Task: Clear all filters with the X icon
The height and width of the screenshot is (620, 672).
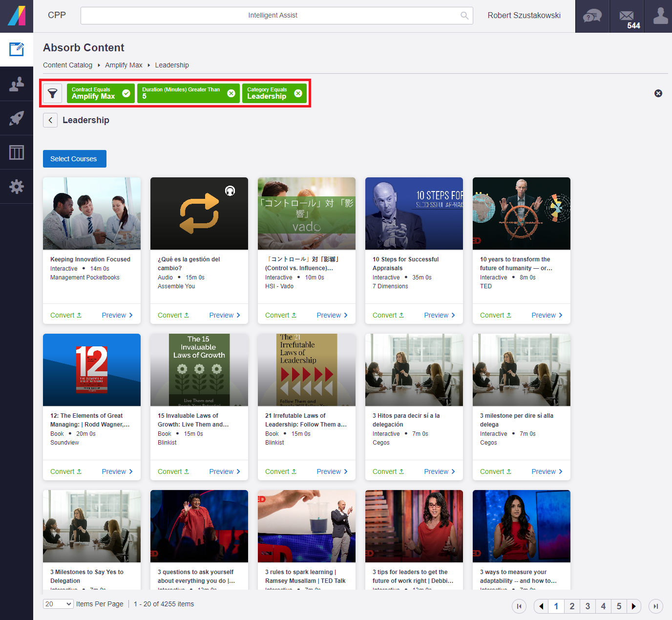Action: click(658, 93)
